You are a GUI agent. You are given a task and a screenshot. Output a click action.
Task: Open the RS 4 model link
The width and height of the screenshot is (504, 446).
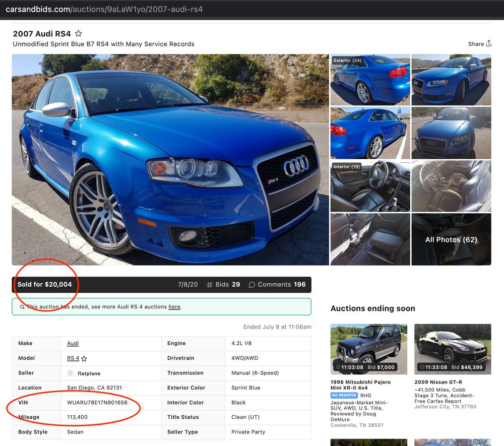(x=73, y=358)
